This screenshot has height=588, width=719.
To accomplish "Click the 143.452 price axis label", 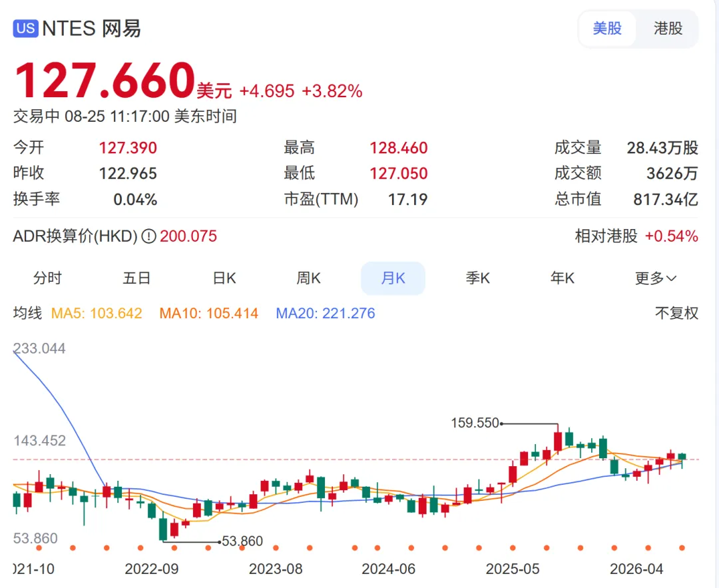I will click(x=39, y=441).
